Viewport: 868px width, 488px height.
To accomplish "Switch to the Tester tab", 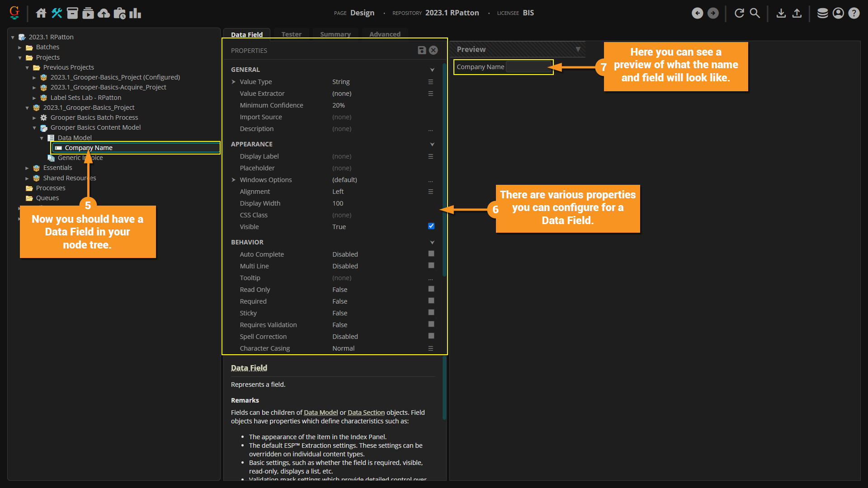I will tap(291, 34).
